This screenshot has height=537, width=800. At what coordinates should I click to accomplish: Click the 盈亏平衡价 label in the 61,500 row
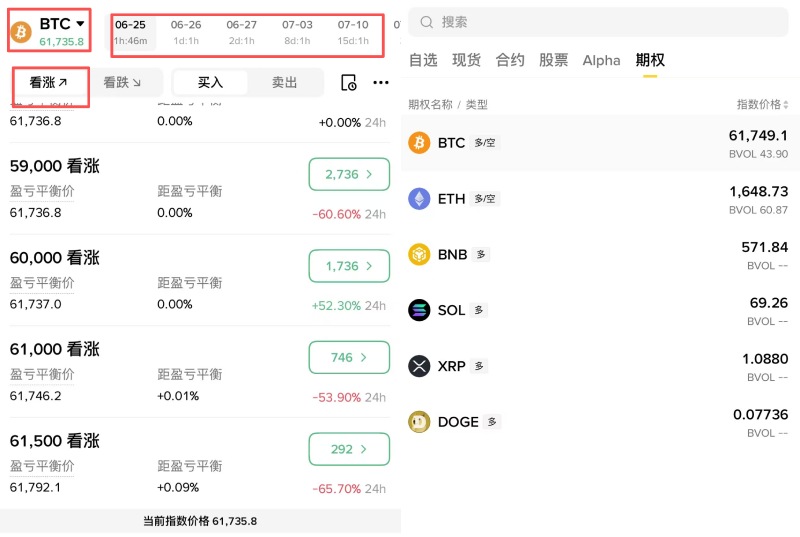pyautogui.click(x=42, y=466)
